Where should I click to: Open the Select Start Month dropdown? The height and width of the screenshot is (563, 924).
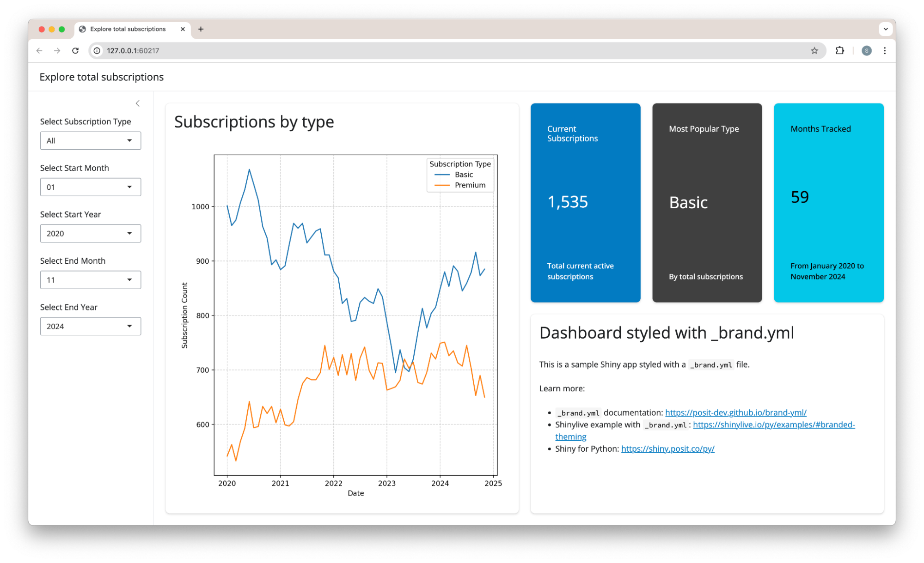pos(90,187)
